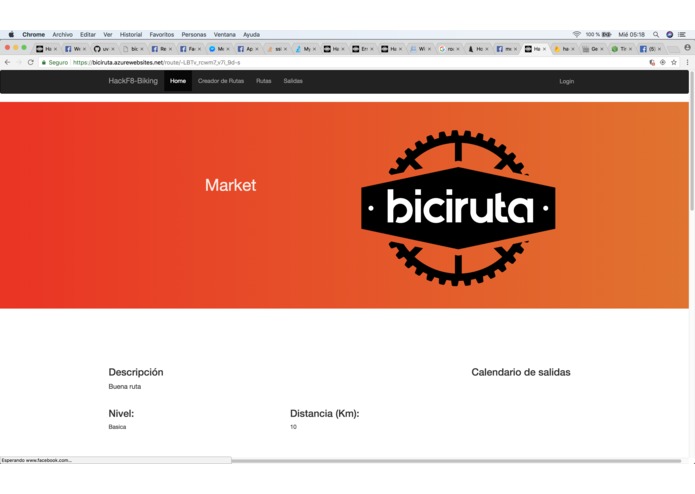695x494 pixels.
Task: Open the Favoritos menu
Action: pyautogui.click(x=162, y=34)
